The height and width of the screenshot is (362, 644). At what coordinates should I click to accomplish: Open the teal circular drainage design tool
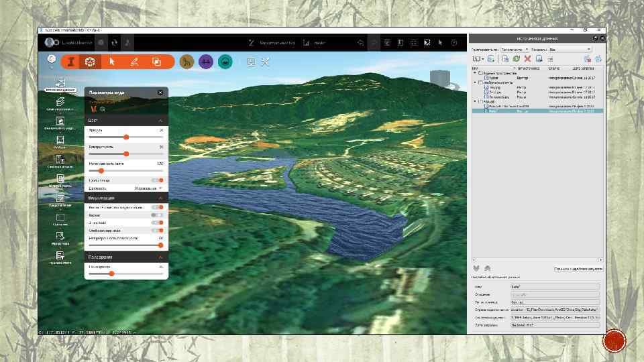[x=225, y=62]
